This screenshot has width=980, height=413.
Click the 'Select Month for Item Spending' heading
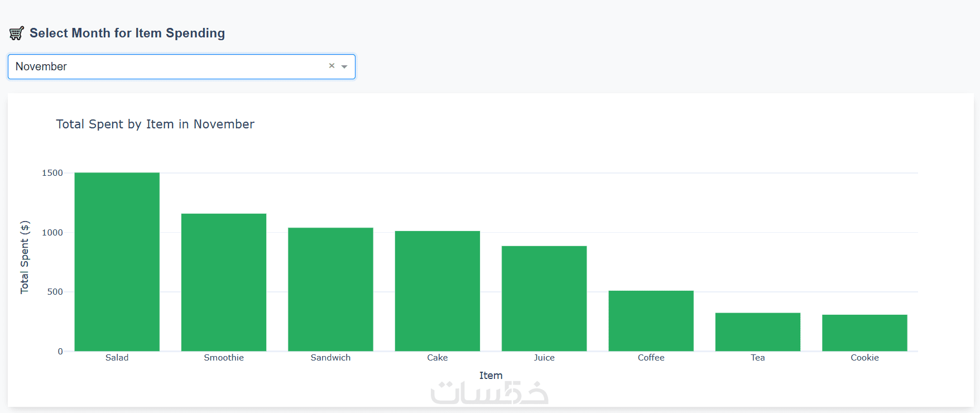click(127, 33)
